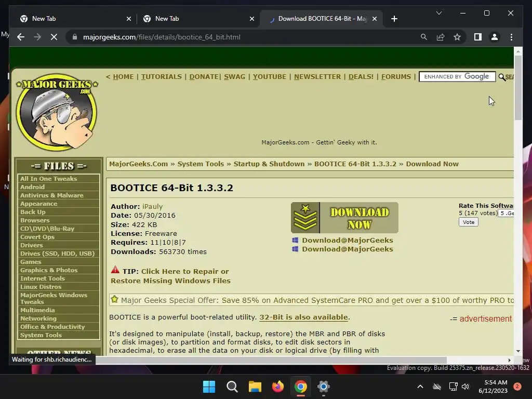The image size is (532, 399).
Task: Open the Advanced SystemCare special offer link
Action: point(317,300)
